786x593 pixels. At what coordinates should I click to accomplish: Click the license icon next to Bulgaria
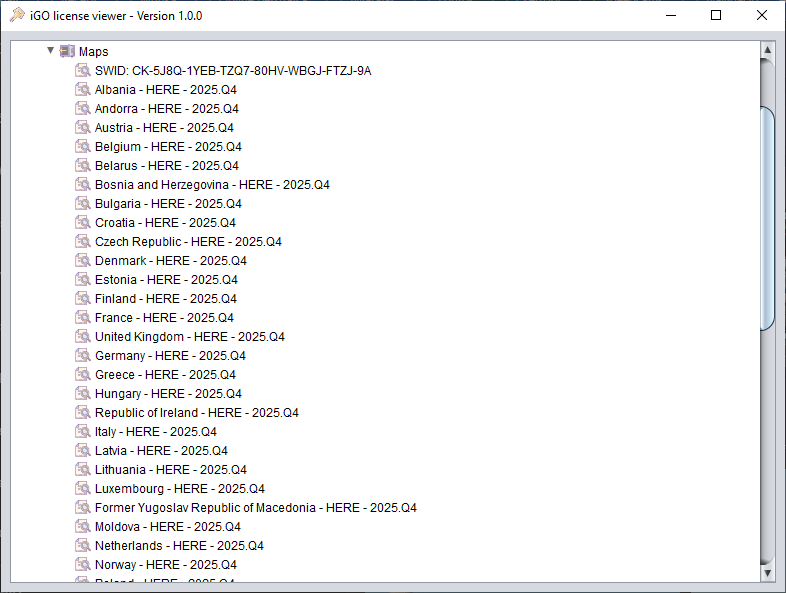[x=83, y=204]
